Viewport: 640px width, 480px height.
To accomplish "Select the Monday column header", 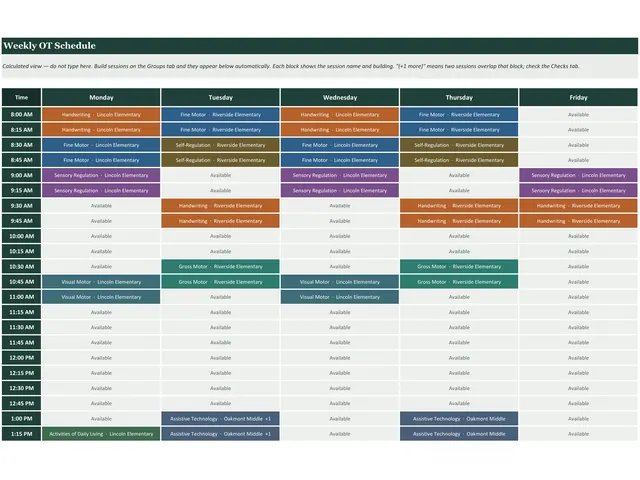I will (101, 98).
